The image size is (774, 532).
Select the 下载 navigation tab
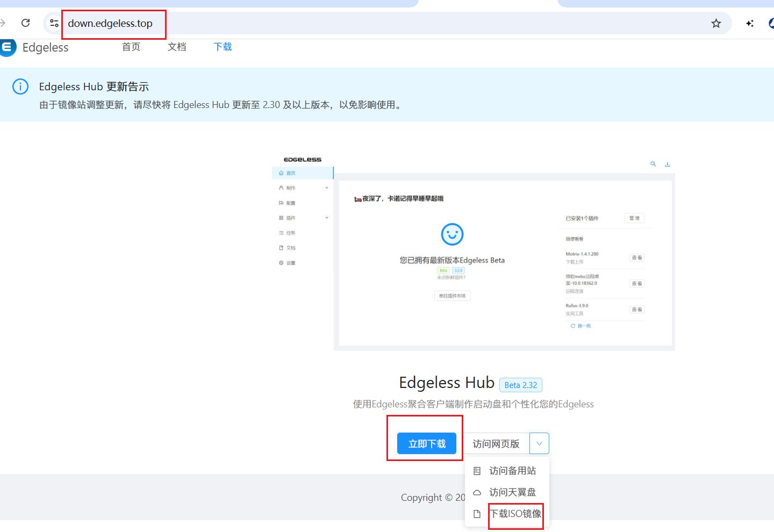pos(223,47)
